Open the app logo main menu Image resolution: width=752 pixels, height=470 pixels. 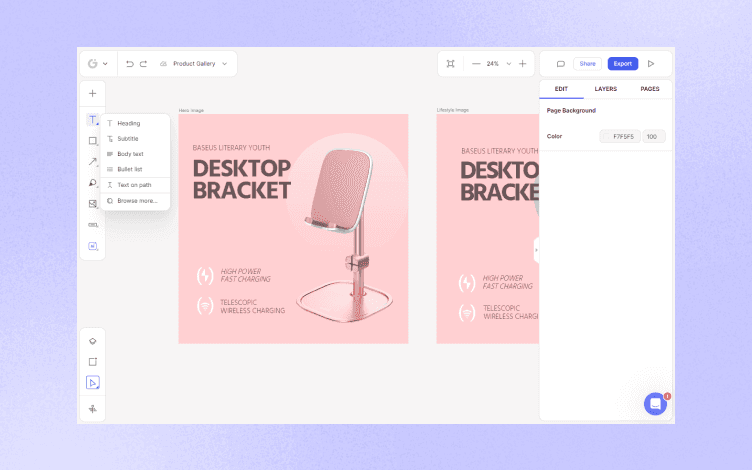point(97,64)
